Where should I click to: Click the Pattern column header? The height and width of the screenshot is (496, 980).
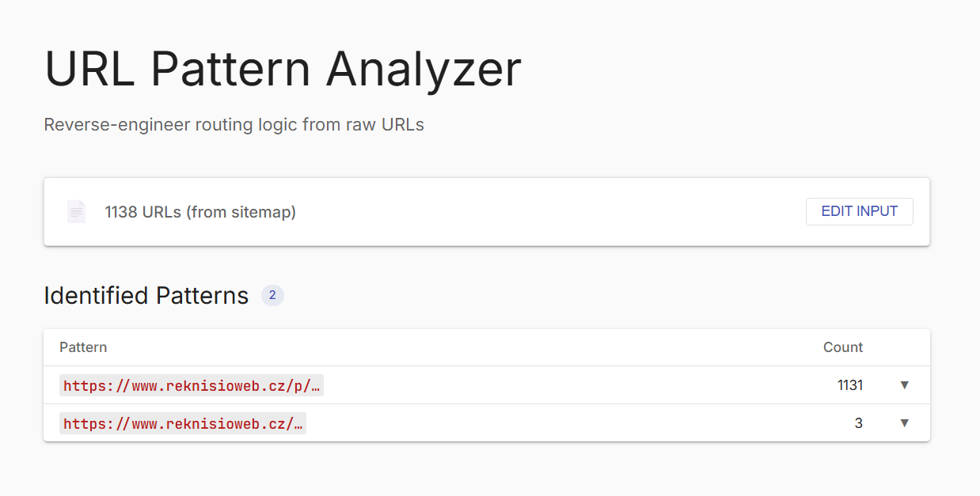pyautogui.click(x=83, y=347)
